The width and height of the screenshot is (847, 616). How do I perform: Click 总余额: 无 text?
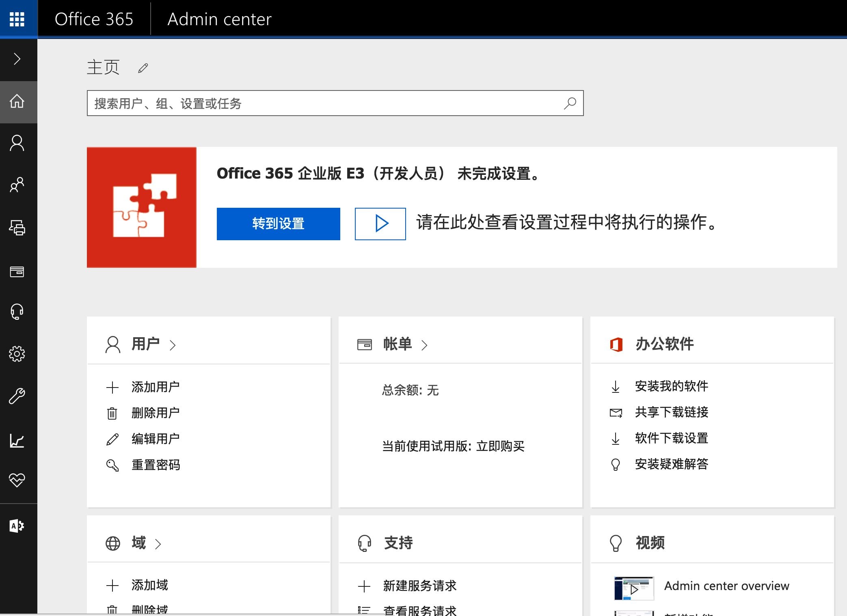click(x=411, y=390)
